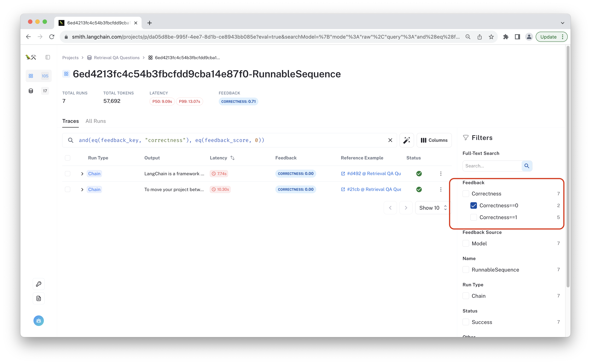Go to Projects in the breadcrumb
Image resolution: width=591 pixels, height=364 pixels.
point(70,58)
